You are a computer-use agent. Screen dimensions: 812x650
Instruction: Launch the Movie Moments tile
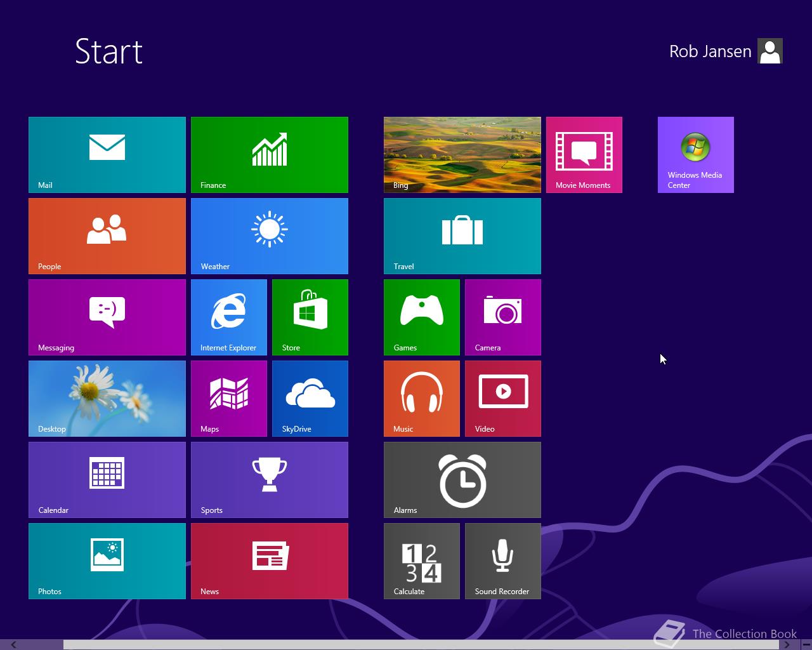point(584,155)
